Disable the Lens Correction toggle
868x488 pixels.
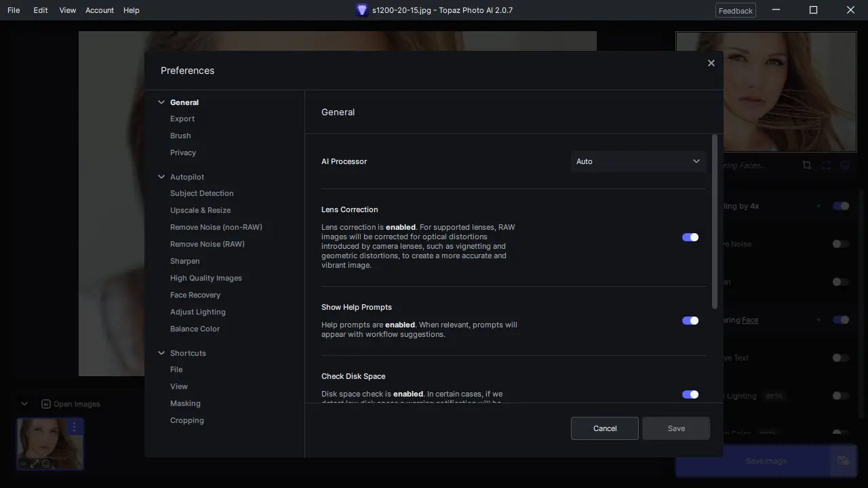(x=690, y=237)
